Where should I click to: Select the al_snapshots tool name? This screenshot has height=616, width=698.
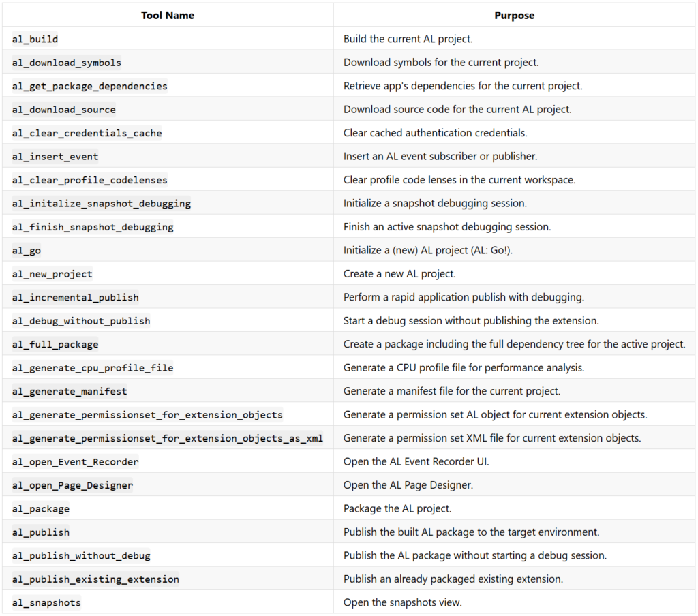click(x=46, y=602)
